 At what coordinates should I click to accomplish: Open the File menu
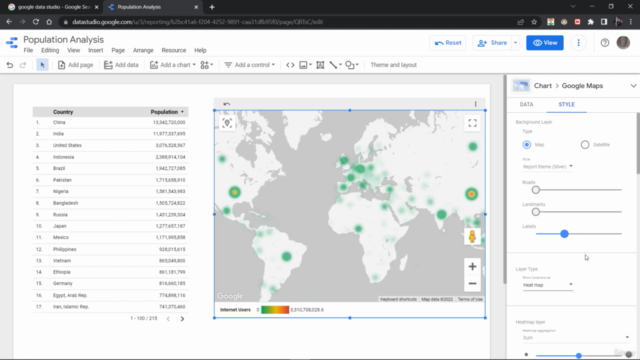pos(28,50)
